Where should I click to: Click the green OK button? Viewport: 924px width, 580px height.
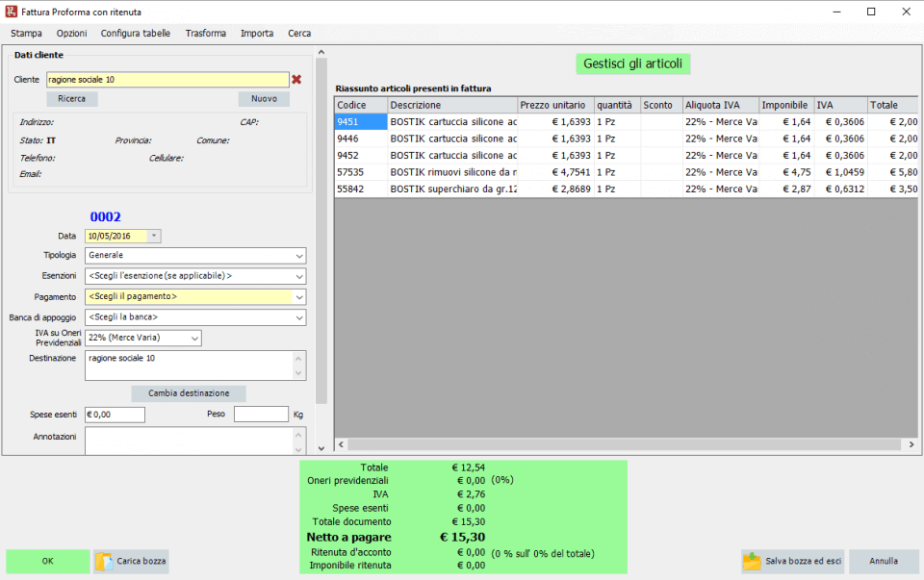coord(47,561)
